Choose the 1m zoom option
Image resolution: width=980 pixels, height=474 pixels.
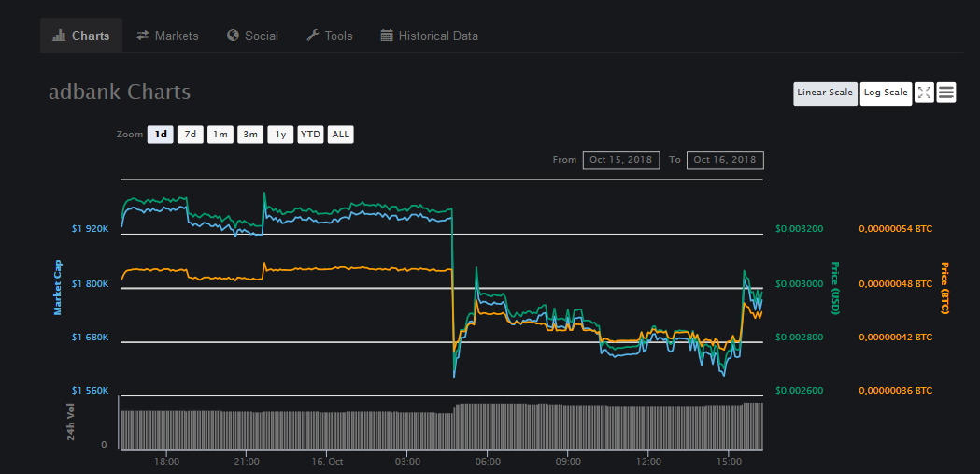(x=220, y=135)
